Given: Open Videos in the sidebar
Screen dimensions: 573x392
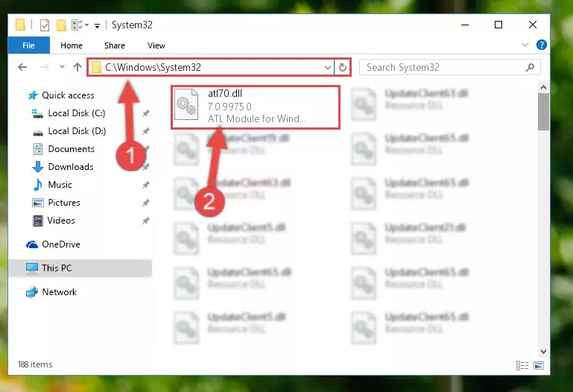Looking at the screenshot, I should click(61, 221).
